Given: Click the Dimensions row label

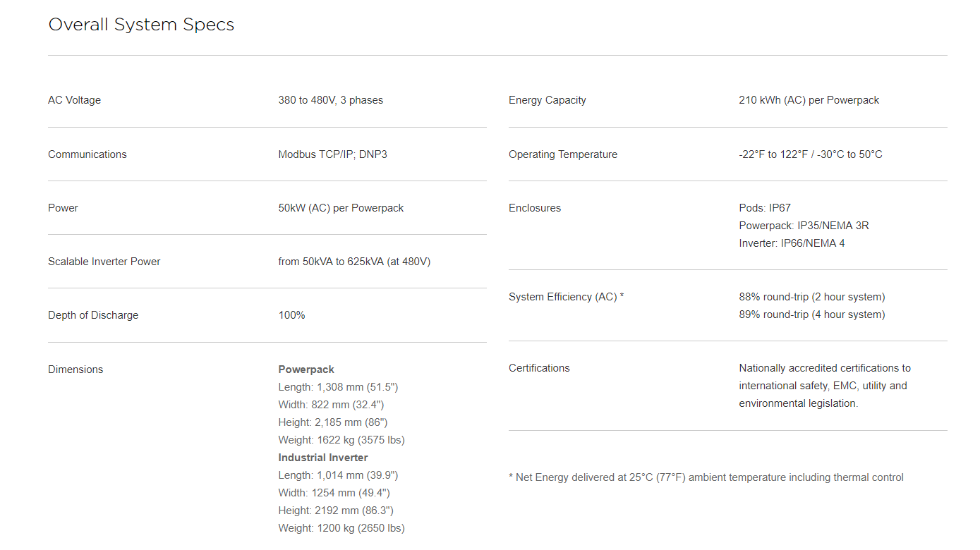Looking at the screenshot, I should [75, 369].
